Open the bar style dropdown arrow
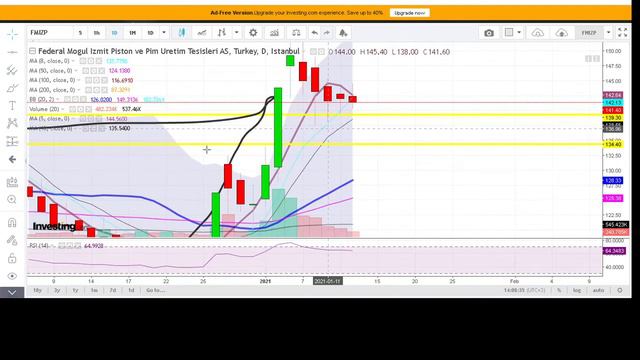 point(236,33)
